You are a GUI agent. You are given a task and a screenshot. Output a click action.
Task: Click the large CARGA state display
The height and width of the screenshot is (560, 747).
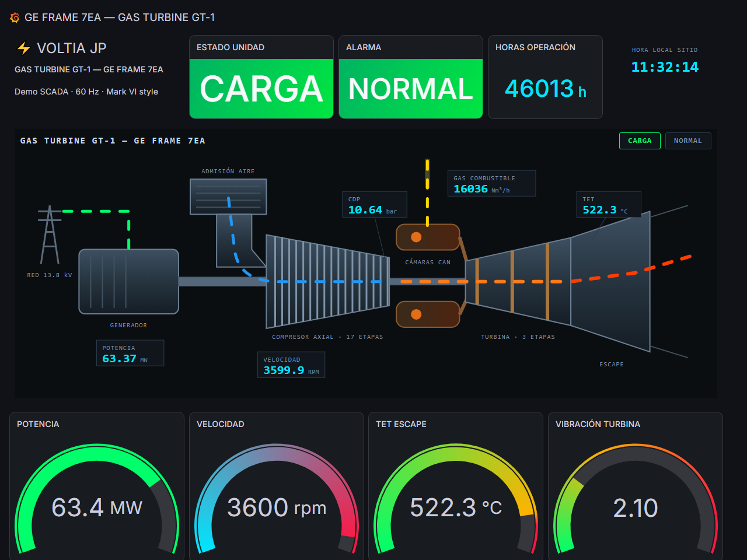click(261, 89)
